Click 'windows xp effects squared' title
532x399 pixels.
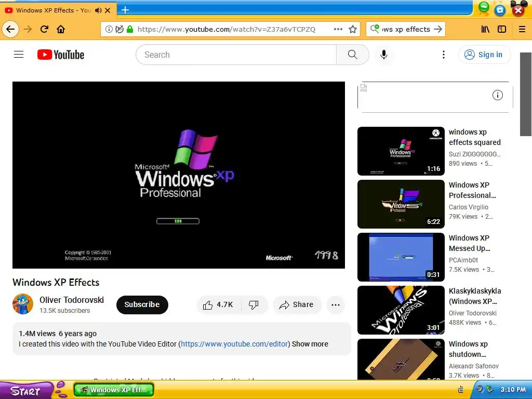pos(474,137)
